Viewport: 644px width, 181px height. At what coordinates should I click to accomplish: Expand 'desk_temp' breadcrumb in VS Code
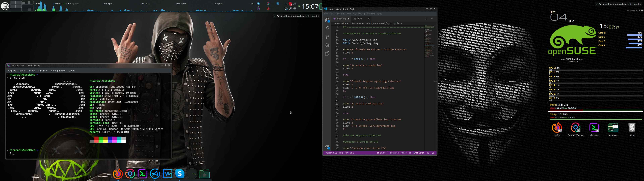[x=372, y=23]
